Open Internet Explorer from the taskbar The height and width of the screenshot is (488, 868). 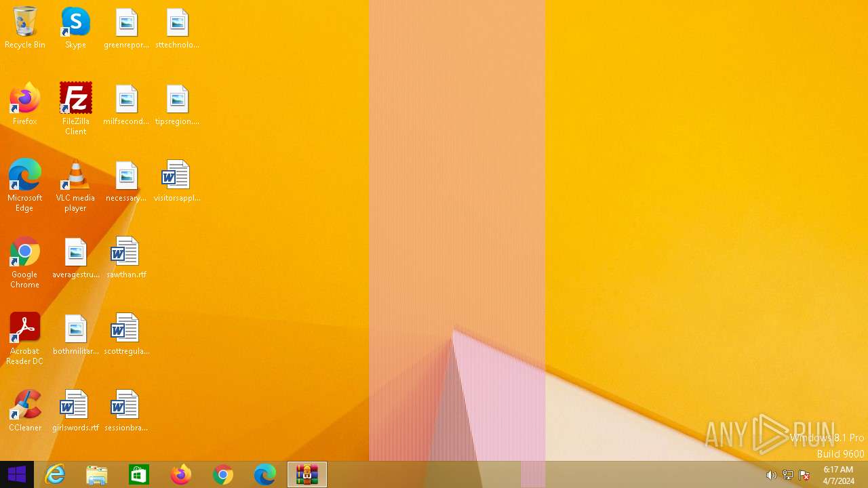pos(55,474)
